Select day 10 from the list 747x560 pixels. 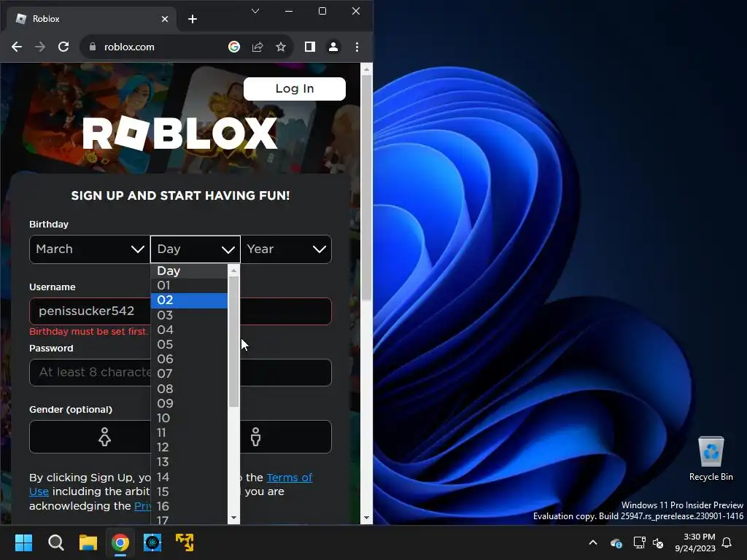(189, 418)
